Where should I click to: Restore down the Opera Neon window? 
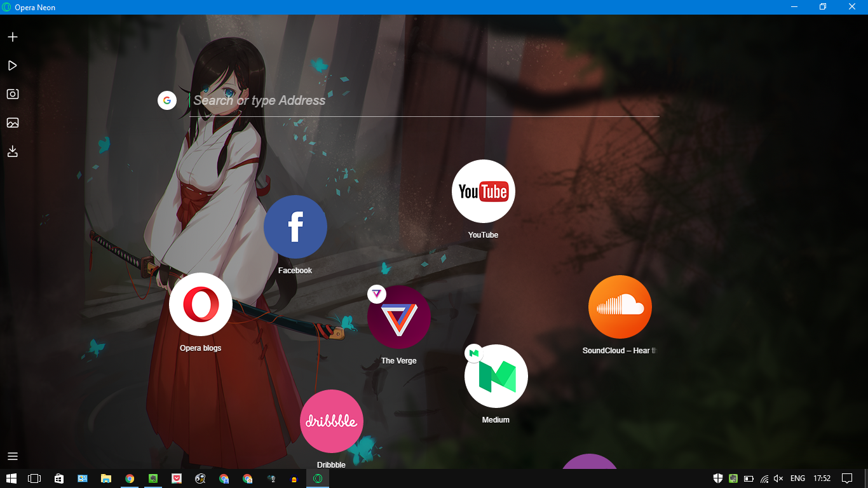823,7
